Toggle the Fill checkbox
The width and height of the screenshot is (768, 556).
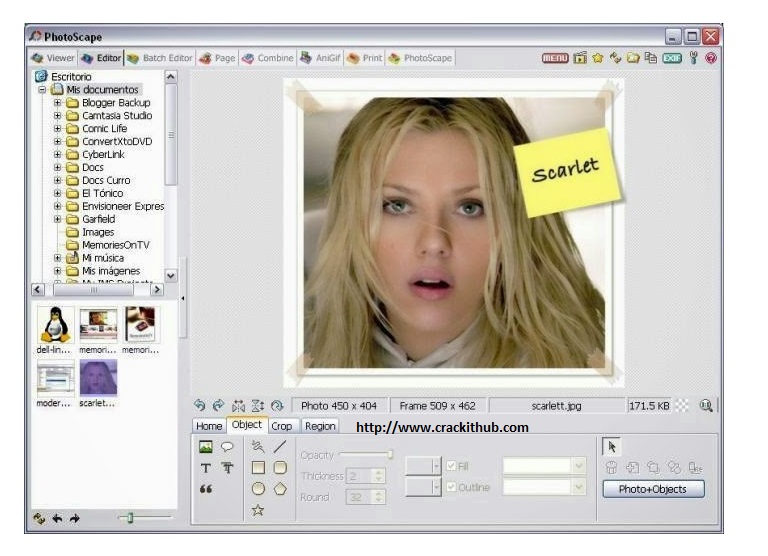point(451,466)
